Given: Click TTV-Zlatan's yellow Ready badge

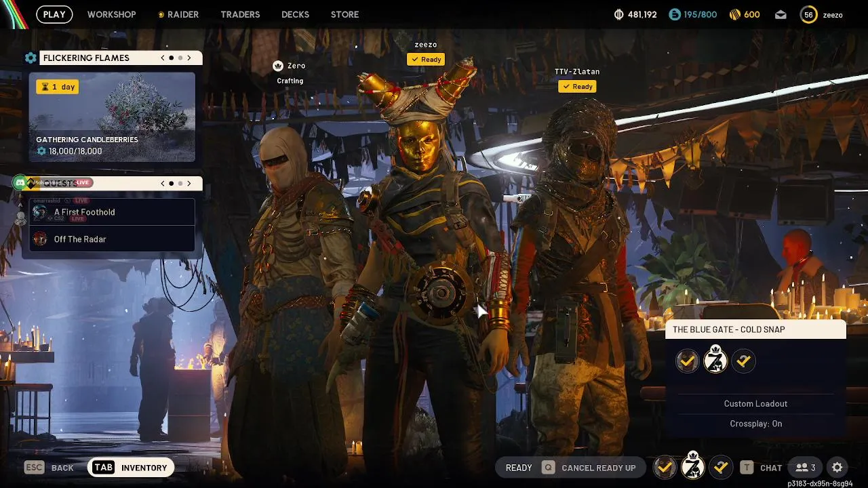Looking at the screenshot, I should [x=577, y=87].
